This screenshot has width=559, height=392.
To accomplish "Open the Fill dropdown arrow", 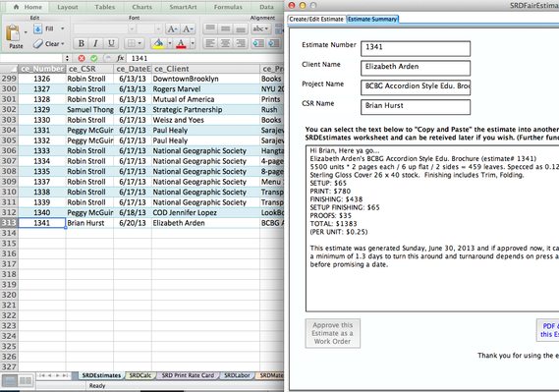I will click(x=63, y=28).
